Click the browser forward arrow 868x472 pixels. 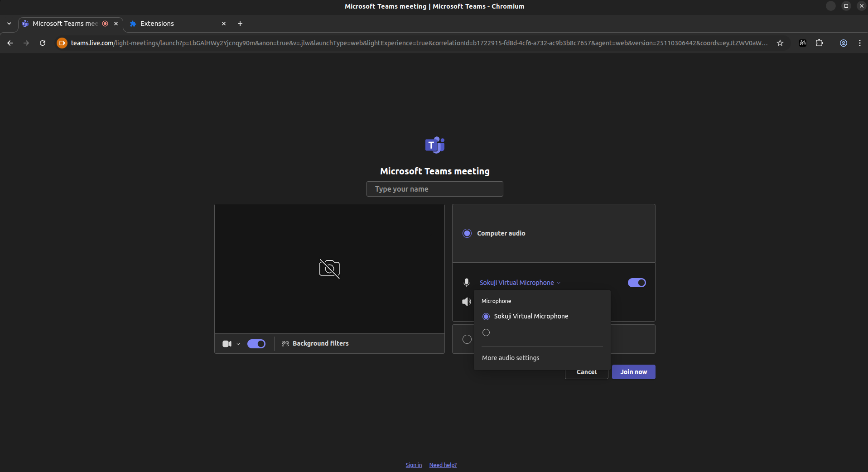pos(26,43)
